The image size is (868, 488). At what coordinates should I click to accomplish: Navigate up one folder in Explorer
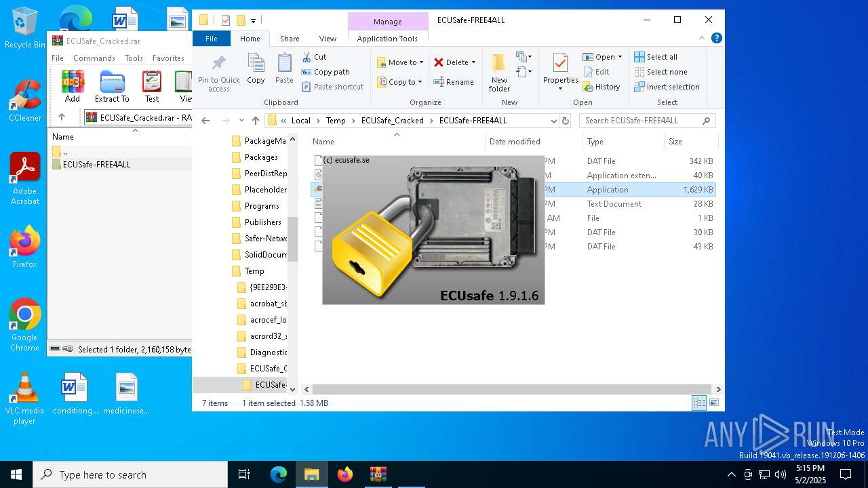pos(256,121)
